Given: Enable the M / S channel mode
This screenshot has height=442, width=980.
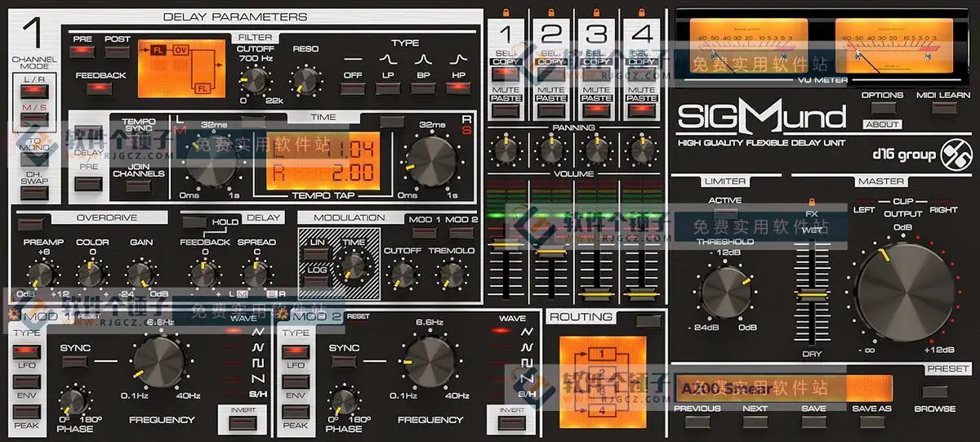Looking at the screenshot, I should pyautogui.click(x=34, y=119).
